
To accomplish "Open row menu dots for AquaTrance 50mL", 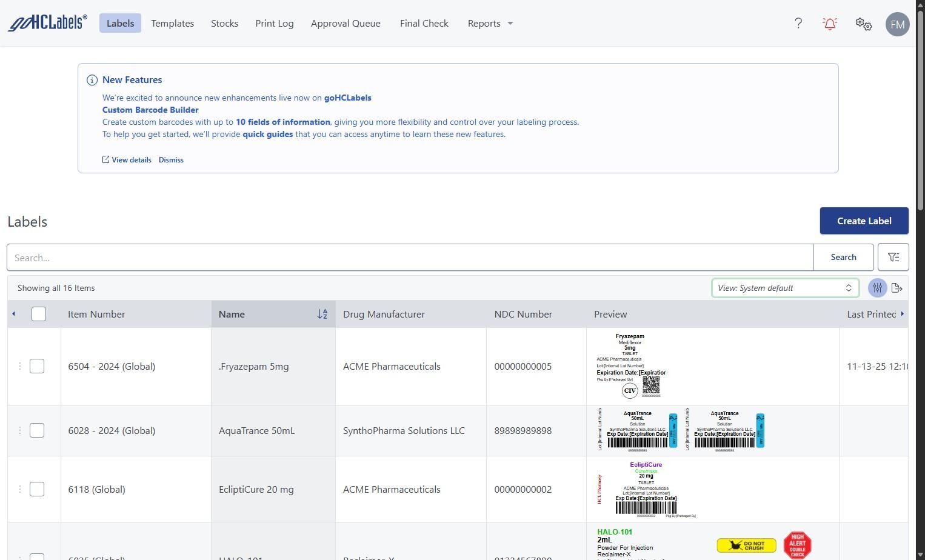I will 19,430.
